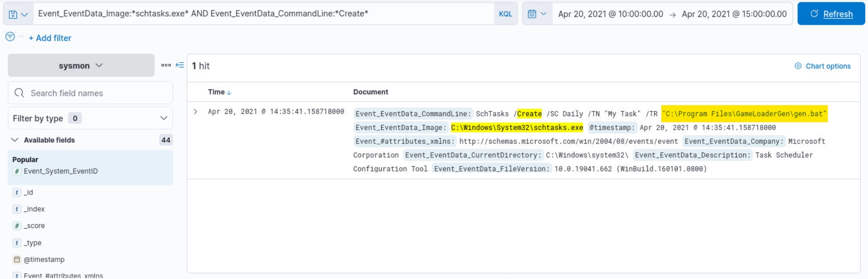868x279 pixels.
Task: Collapse the sidebar with the arrow icon
Action: pos(180,65)
